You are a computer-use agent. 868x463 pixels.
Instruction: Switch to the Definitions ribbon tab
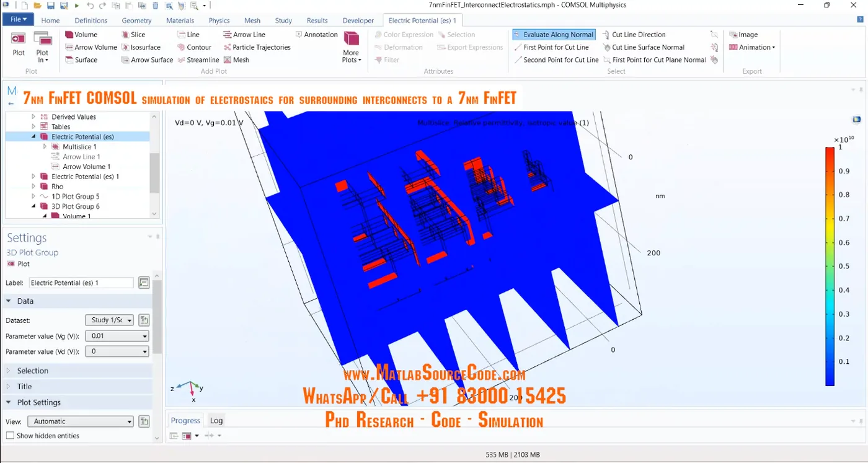point(91,20)
